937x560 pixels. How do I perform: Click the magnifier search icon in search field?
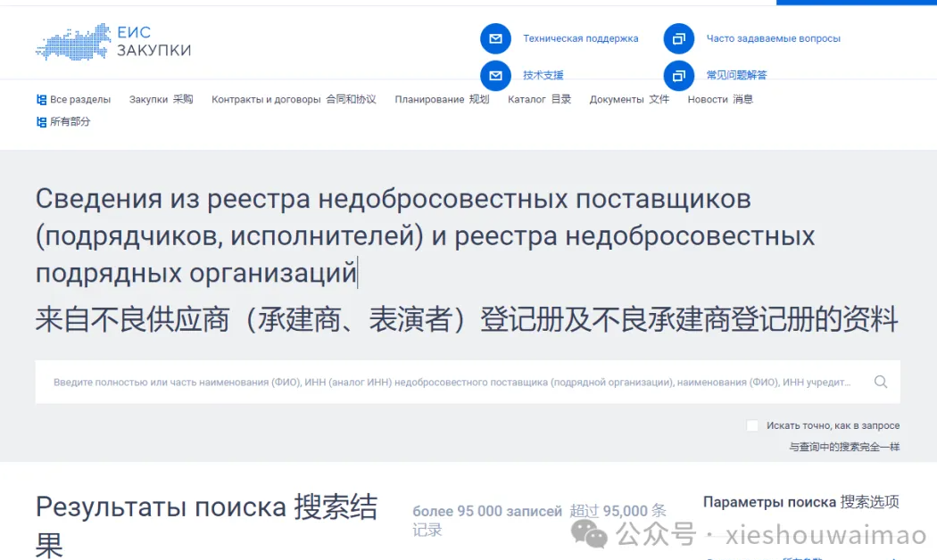coord(880,382)
